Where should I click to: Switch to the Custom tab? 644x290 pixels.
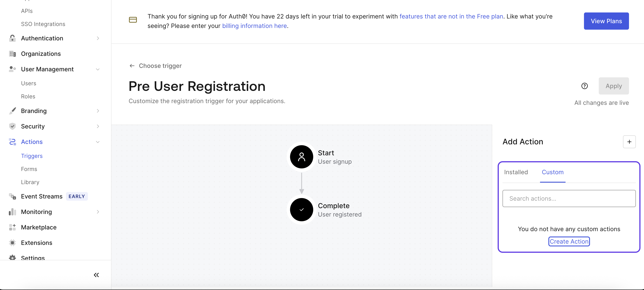552,172
